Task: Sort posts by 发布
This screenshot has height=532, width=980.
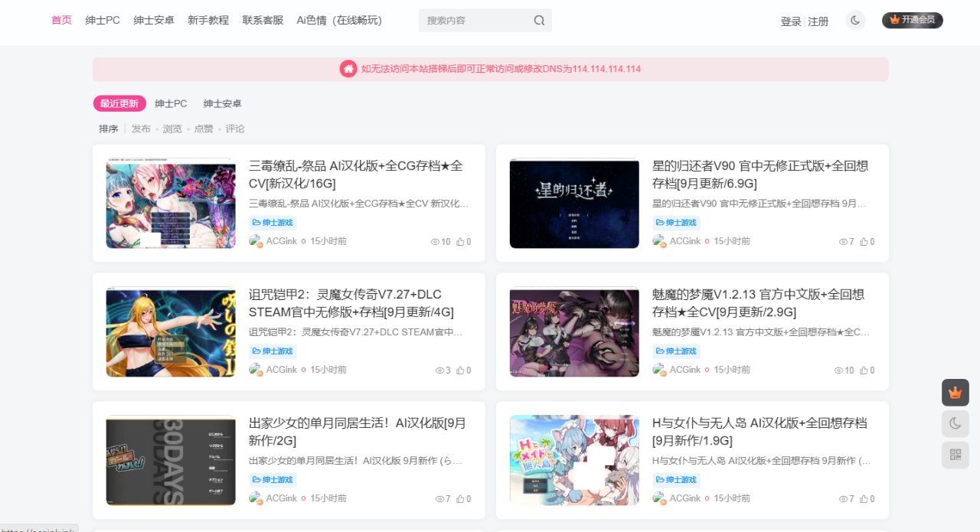Action: [141, 129]
